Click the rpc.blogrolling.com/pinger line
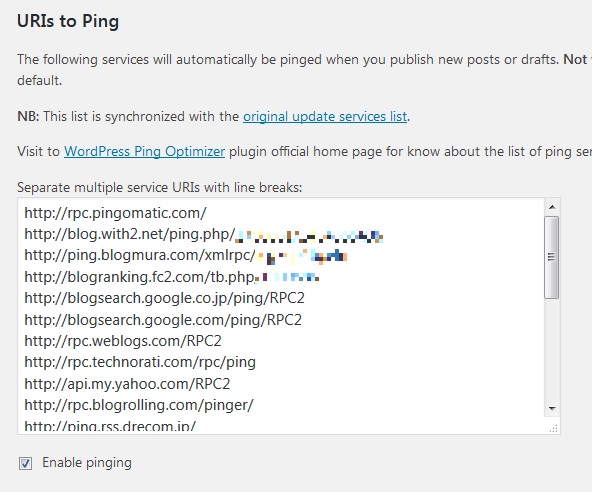Viewport: 592px width, 492px height. tap(139, 405)
